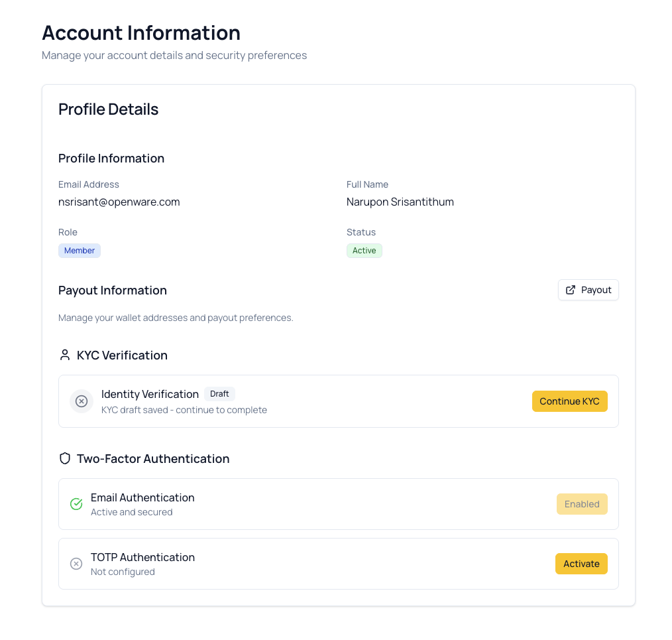The image size is (672, 640).
Task: Toggle the Enabled state of Email Authentication
Action: tap(581, 504)
